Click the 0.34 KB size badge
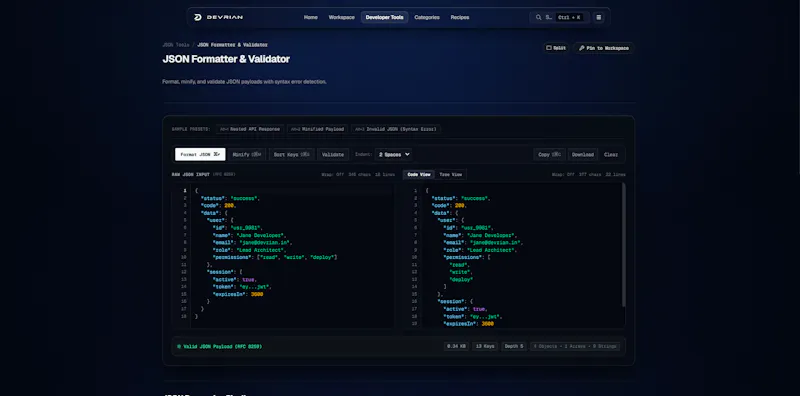This screenshot has height=396, width=800. tap(456, 346)
